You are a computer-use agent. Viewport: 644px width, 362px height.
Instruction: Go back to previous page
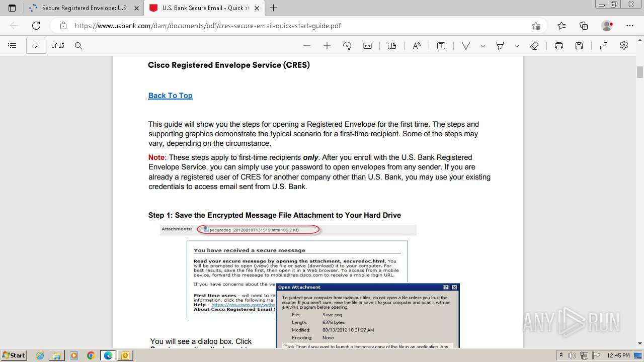(x=14, y=26)
